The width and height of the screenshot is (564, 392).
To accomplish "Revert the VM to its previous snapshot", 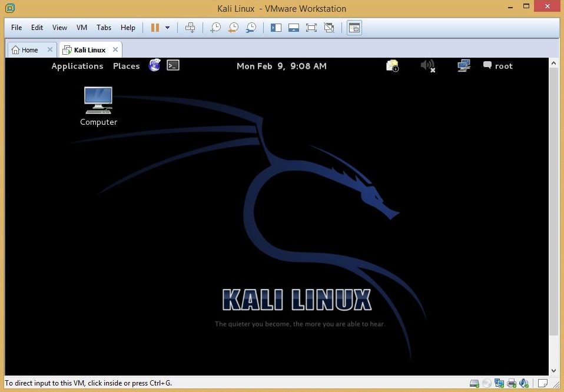I will (x=234, y=28).
